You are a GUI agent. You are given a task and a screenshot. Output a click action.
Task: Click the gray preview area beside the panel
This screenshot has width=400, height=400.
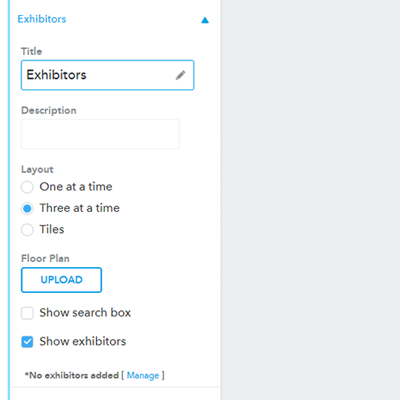tap(311, 200)
